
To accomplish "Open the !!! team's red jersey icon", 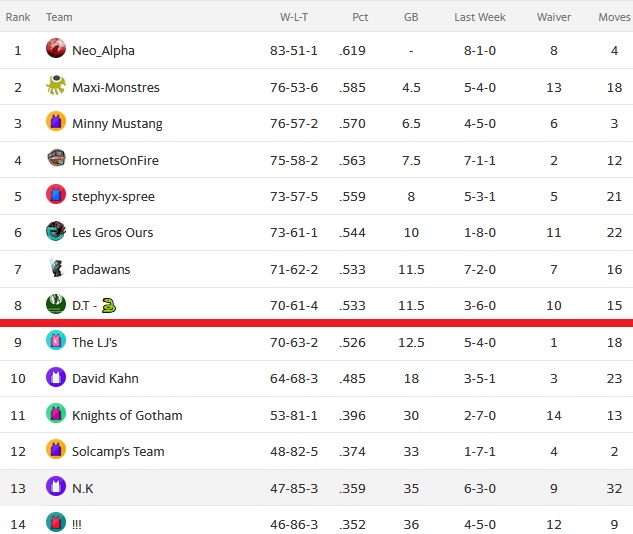I will (56, 522).
